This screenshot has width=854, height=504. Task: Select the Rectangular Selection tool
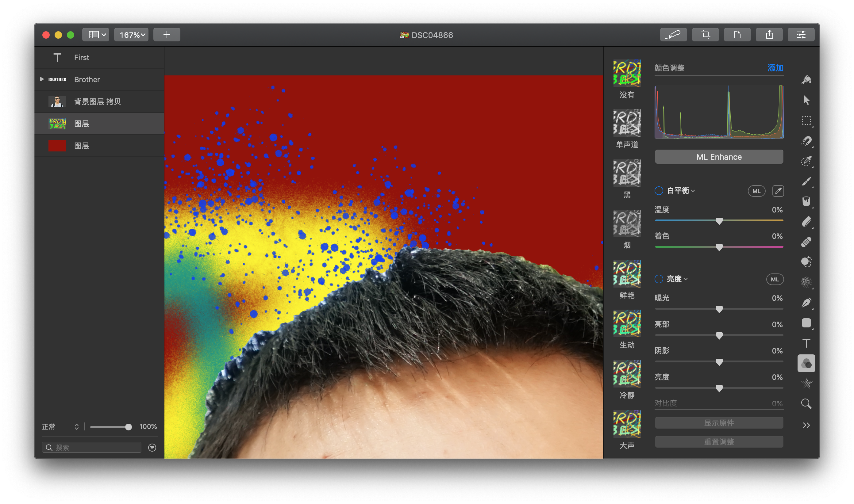tap(806, 120)
